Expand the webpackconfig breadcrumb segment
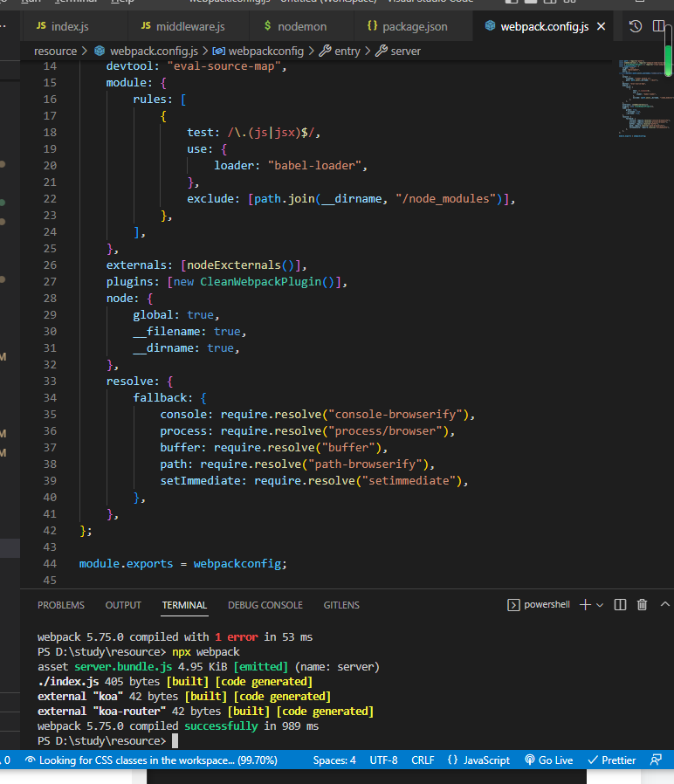 [265, 52]
